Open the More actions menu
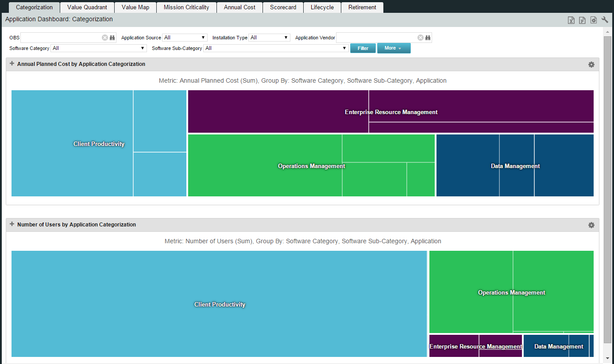 click(x=394, y=48)
